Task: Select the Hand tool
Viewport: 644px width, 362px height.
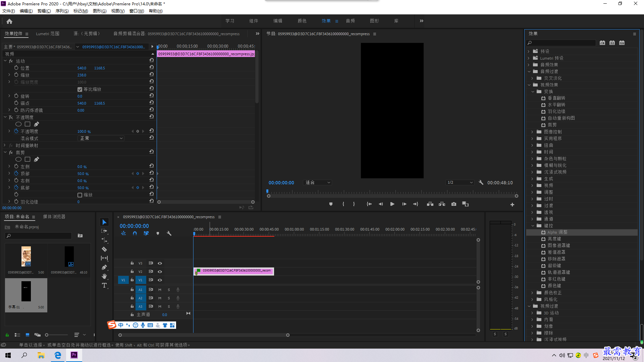Action: tap(104, 276)
